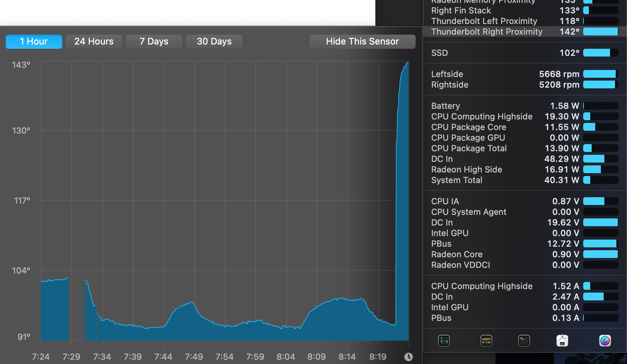Select the 30 Days time range
Screen dimensions: 627x364
[214, 41]
